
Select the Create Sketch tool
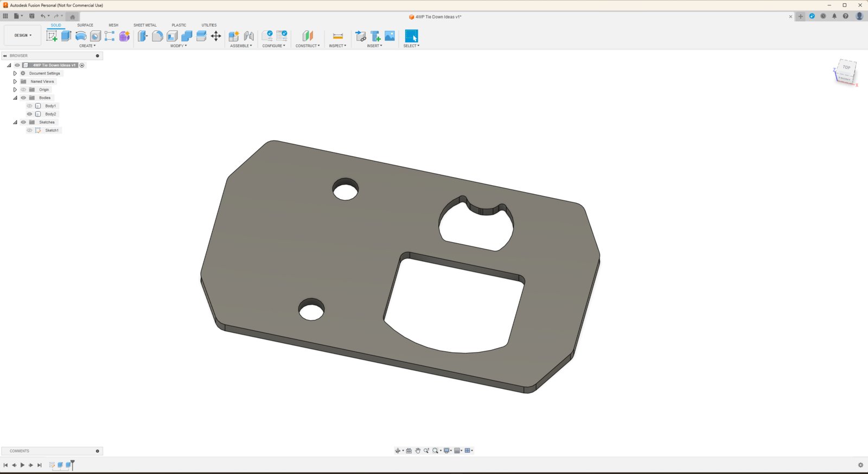pos(52,36)
